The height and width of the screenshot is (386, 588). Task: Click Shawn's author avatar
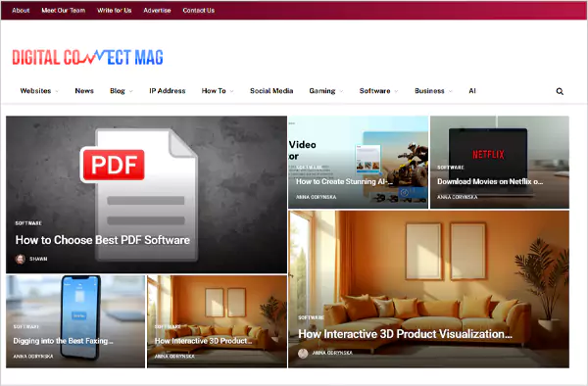coord(21,259)
